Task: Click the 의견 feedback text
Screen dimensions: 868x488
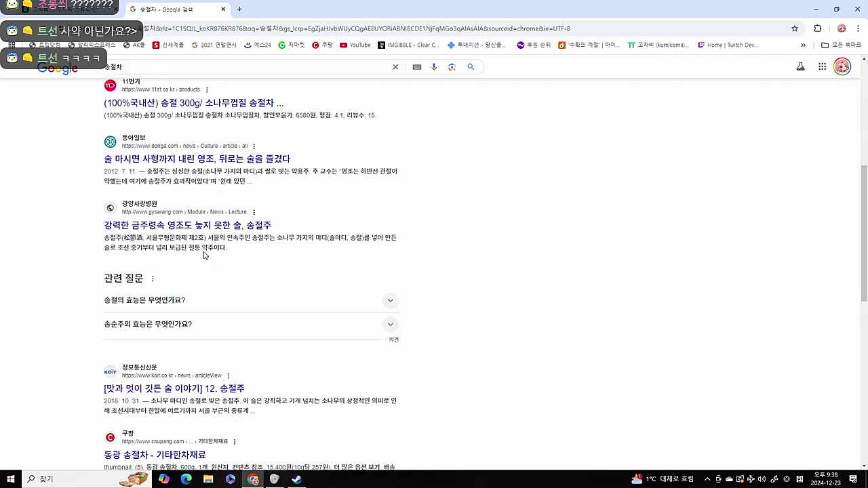Action: point(394,340)
